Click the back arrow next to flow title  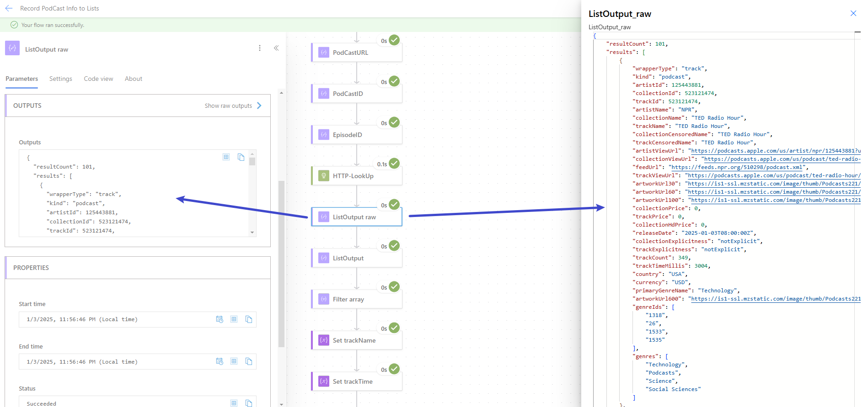click(x=9, y=8)
